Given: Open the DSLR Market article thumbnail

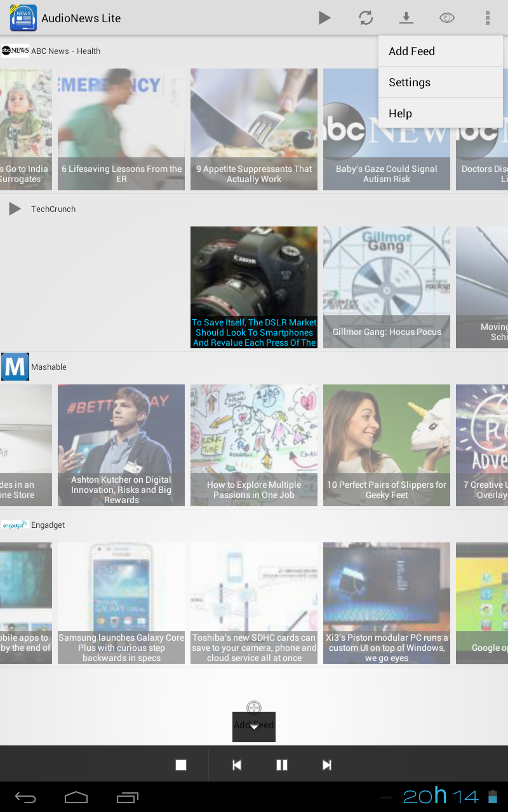Looking at the screenshot, I should click(x=254, y=287).
